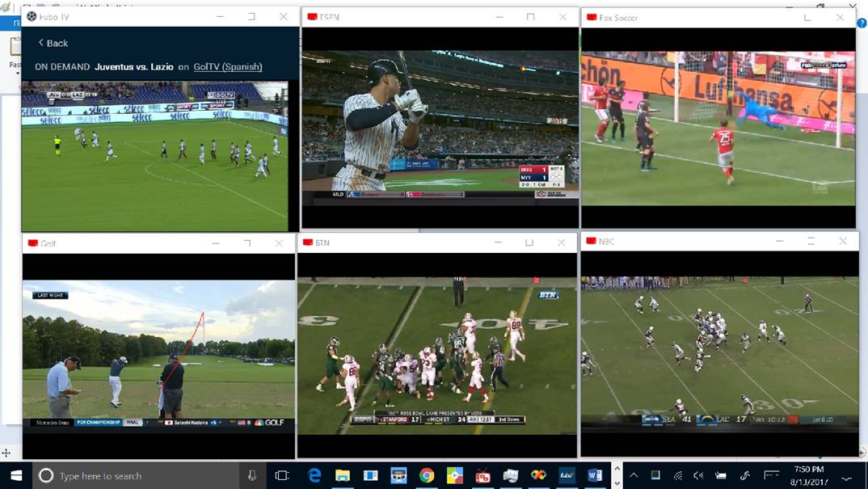The image size is (868, 489).
Task: Click the Fox Soccer match video
Action: pyautogui.click(x=718, y=128)
